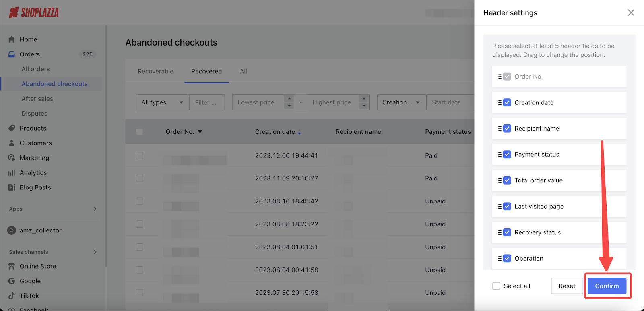Viewport: 644px width, 311px height.
Task: Click the Customers person icon
Action: pyautogui.click(x=12, y=143)
